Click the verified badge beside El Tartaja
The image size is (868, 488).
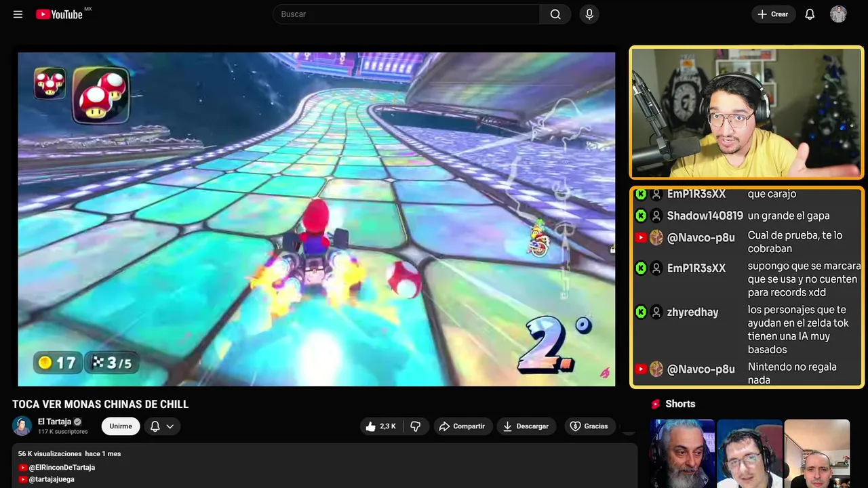[77, 422]
